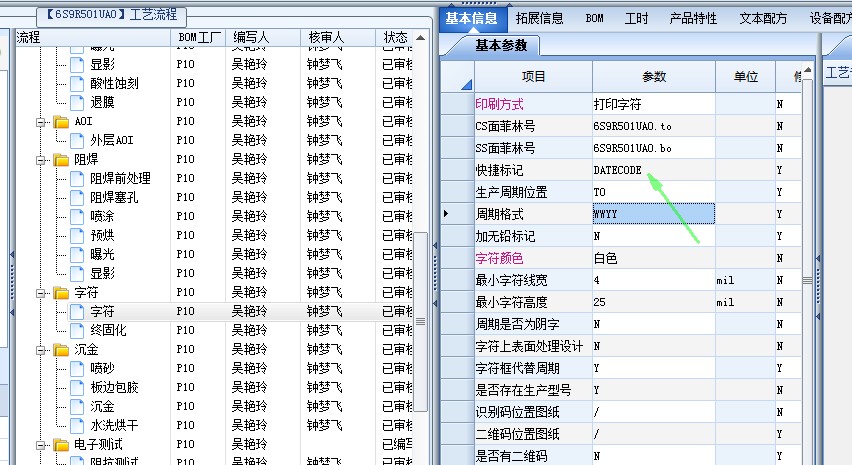Click the document icon next to 水洗烘干
Viewport: 852px width, 465px height.
[77, 425]
